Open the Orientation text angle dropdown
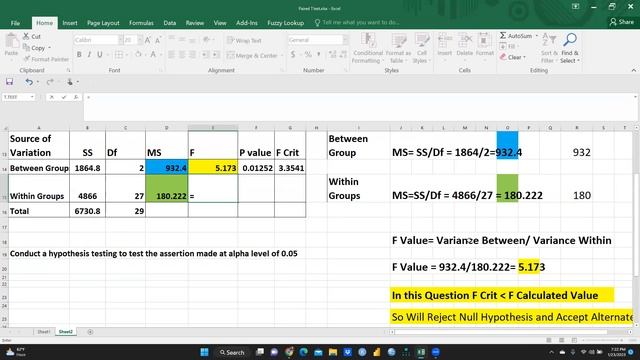The image size is (640, 360). point(208,40)
